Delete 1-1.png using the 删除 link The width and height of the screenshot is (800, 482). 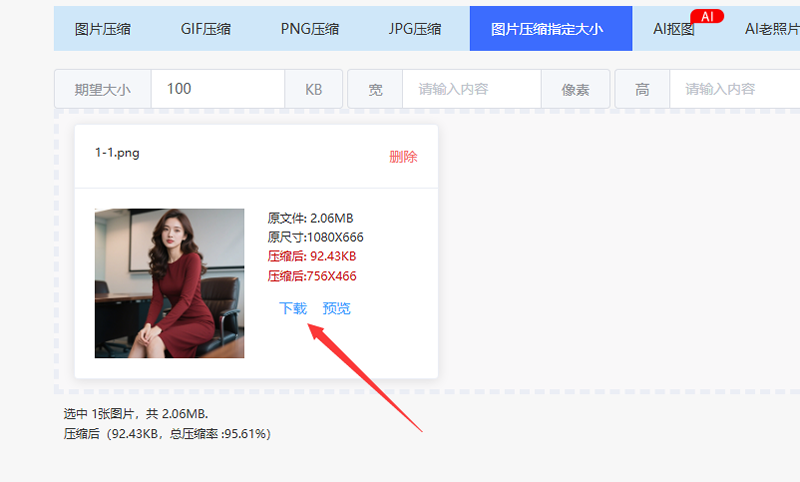click(x=403, y=157)
